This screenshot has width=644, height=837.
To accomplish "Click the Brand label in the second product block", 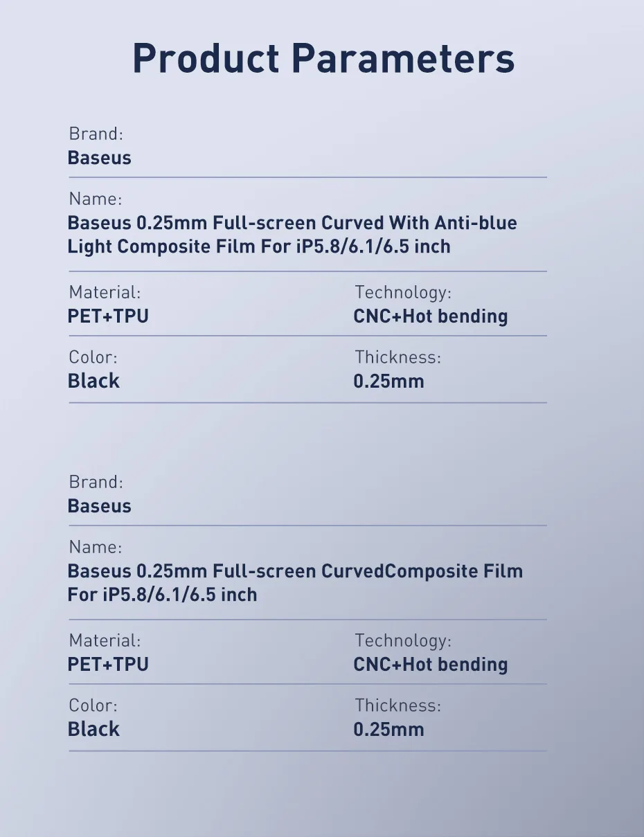I will coord(96,483).
